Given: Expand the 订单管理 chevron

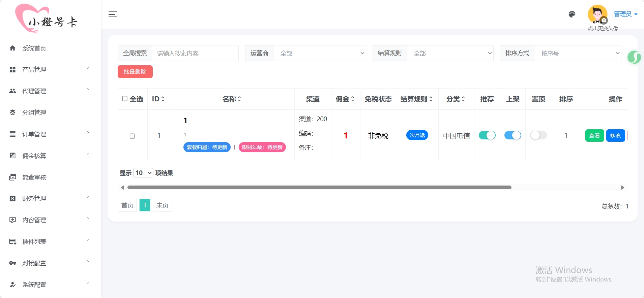Looking at the screenshot, I should click(88, 133).
